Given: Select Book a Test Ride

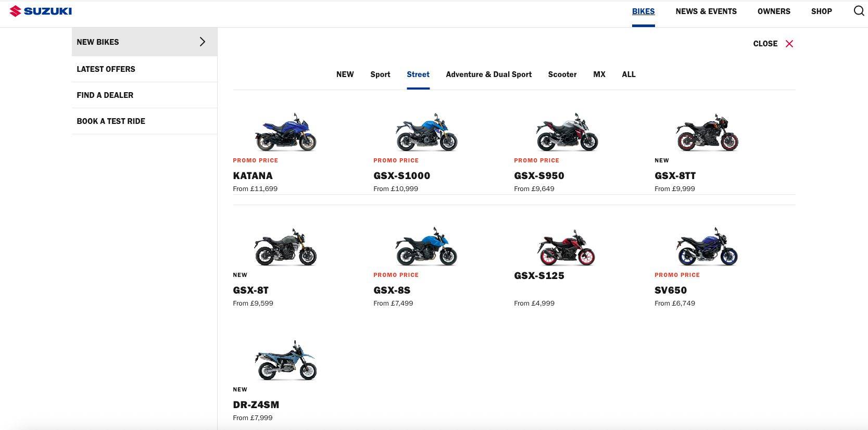Looking at the screenshot, I should 111,121.
